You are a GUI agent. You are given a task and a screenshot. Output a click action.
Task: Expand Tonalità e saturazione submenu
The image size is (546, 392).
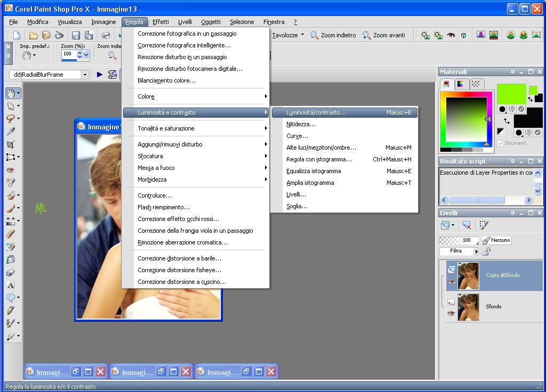pyautogui.click(x=196, y=128)
